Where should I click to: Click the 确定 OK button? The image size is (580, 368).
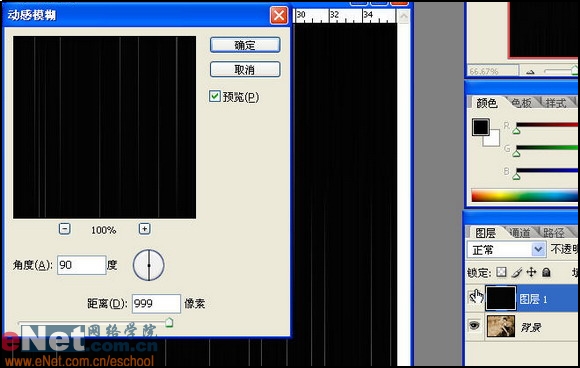tap(245, 45)
